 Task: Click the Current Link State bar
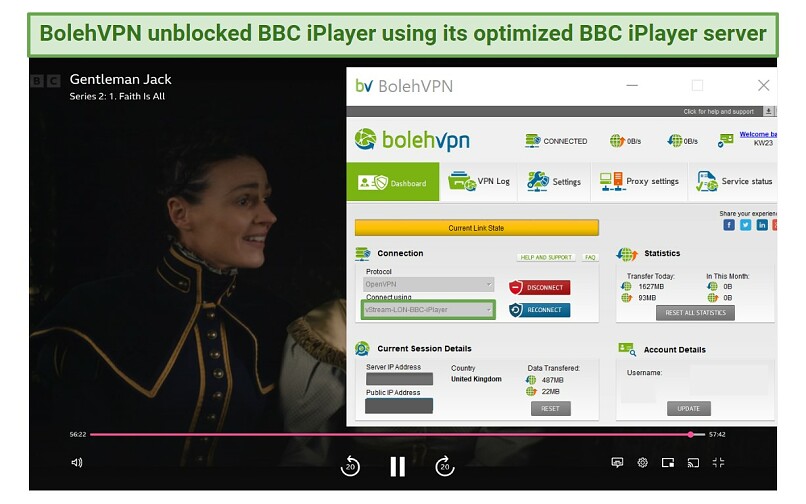(477, 228)
